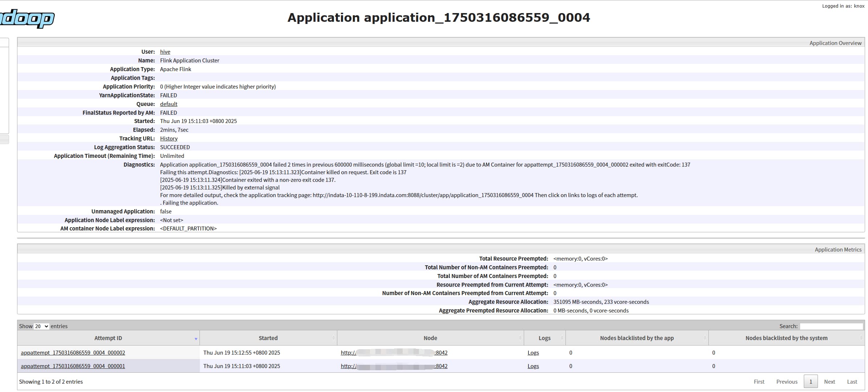View Logs for attempt 000001

click(533, 366)
